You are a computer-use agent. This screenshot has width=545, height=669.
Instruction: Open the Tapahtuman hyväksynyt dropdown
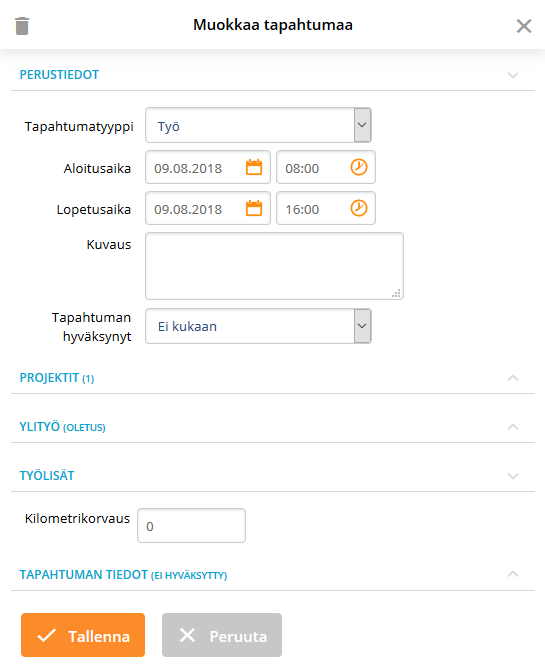[x=258, y=326]
